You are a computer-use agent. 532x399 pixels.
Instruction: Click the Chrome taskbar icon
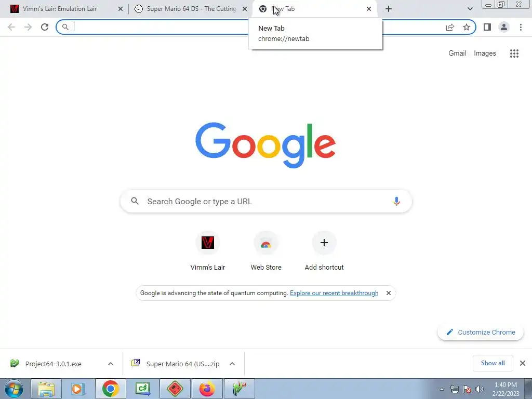[x=110, y=389]
